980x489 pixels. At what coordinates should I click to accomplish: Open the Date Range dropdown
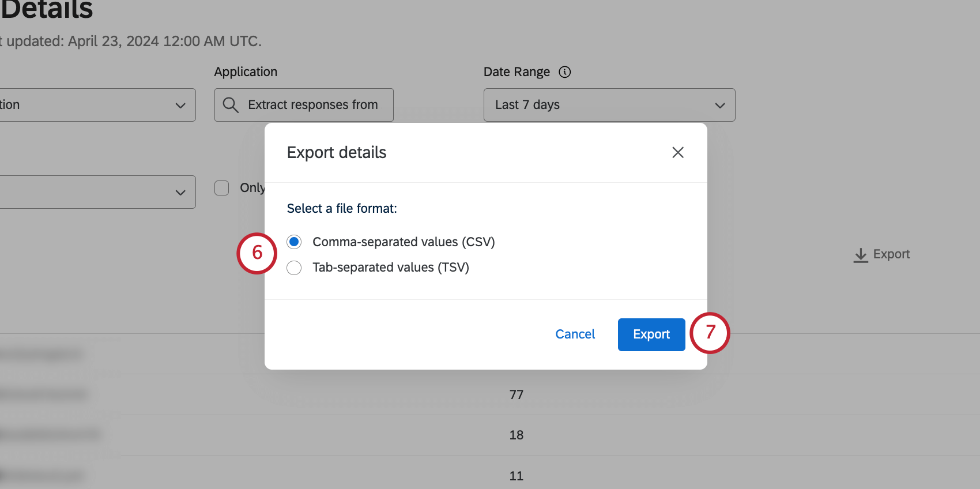pyautogui.click(x=609, y=105)
